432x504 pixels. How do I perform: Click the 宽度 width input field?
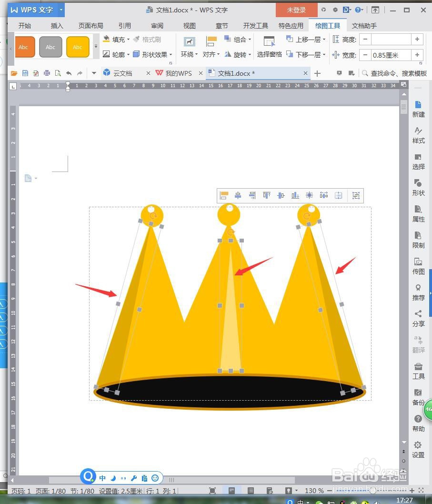coord(391,55)
